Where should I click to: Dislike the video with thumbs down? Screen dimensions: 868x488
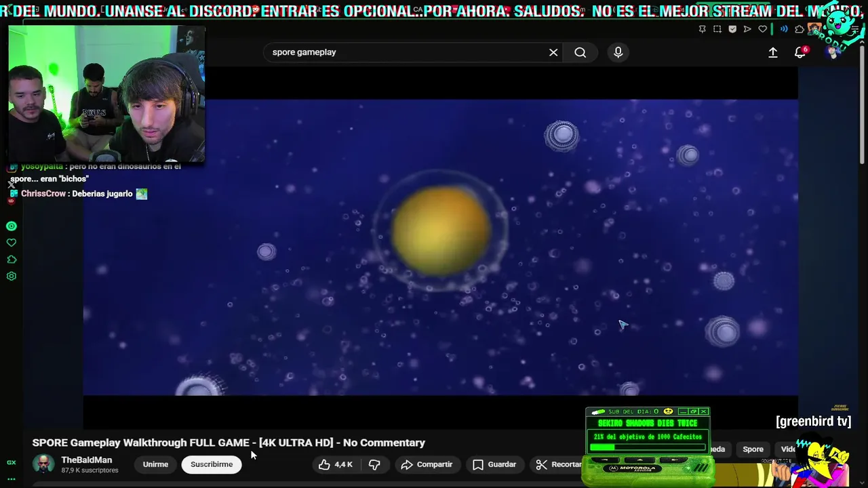click(374, 464)
